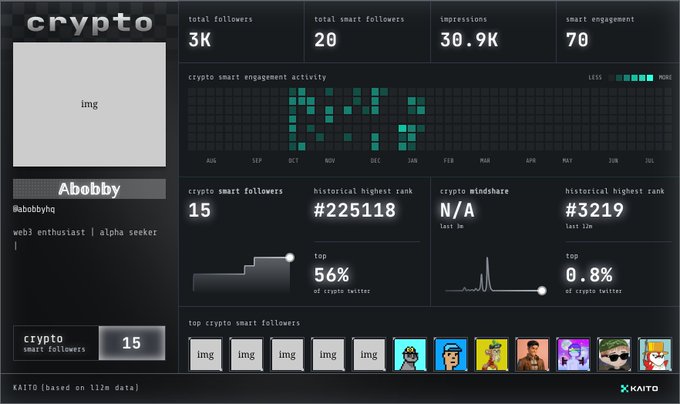Click the FEB label on heatmap axis
Screen dimensions: 680x404
click(449, 160)
